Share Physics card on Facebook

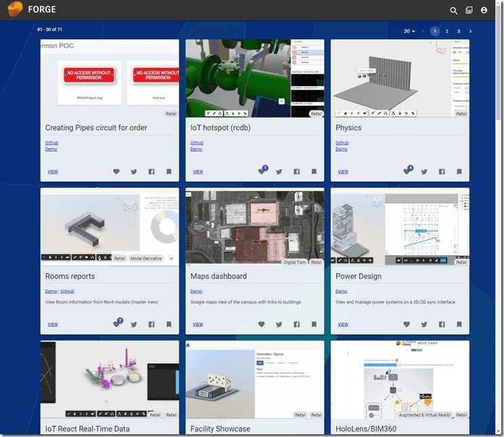442,172
